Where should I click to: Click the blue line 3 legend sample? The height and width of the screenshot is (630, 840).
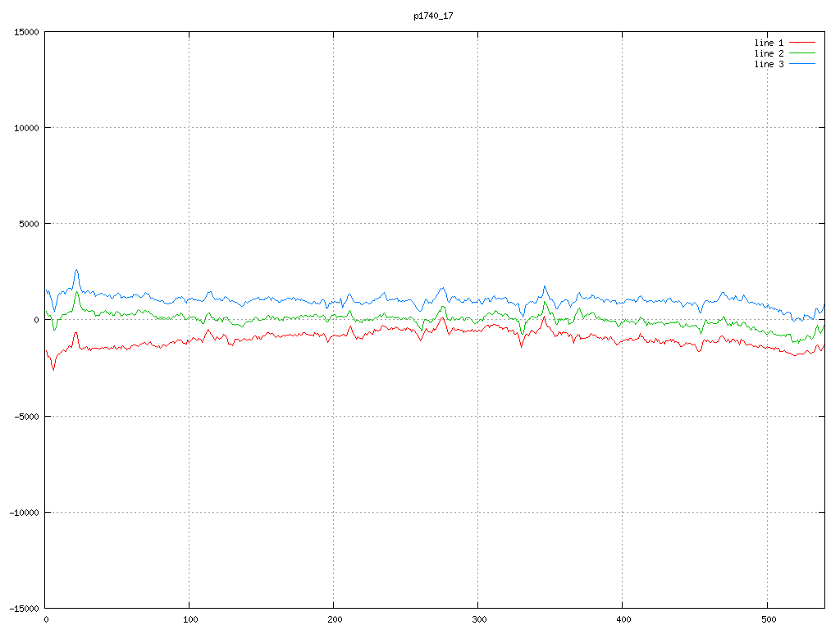pos(802,64)
